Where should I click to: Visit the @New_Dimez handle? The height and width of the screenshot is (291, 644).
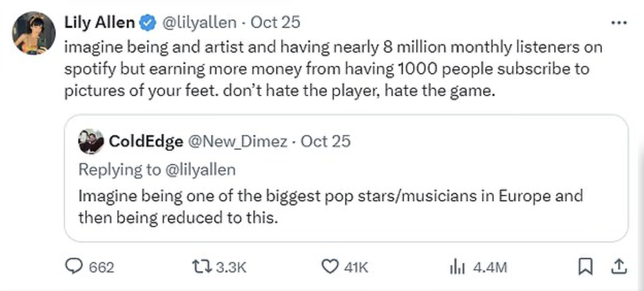[239, 141]
